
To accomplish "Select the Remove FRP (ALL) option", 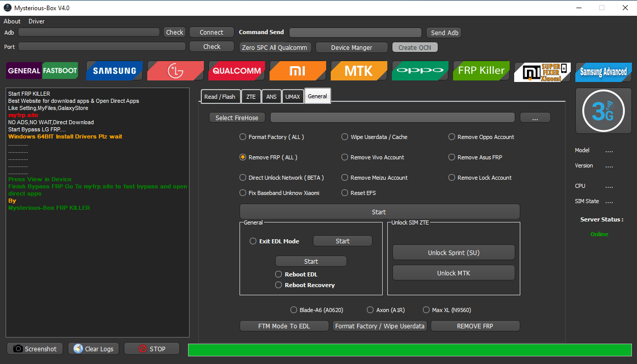I will (243, 157).
